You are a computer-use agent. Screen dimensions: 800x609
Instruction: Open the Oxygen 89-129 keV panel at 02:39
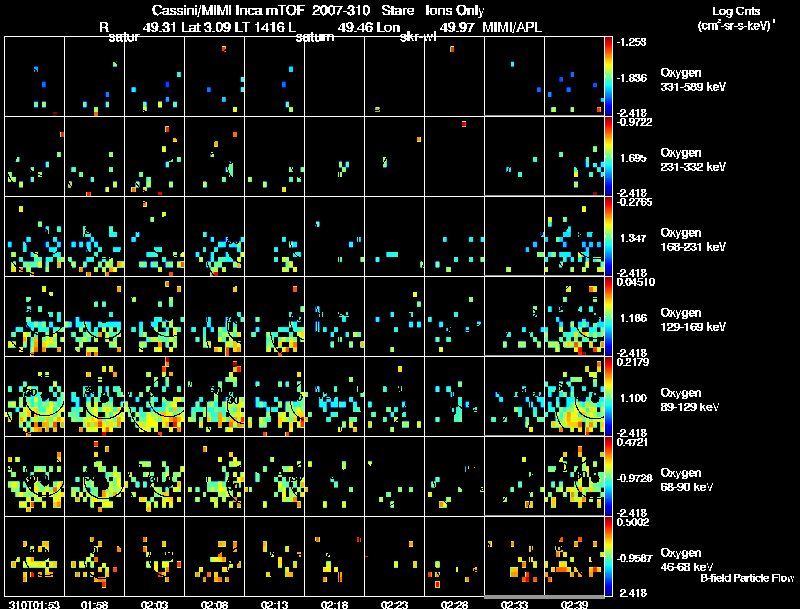point(574,396)
